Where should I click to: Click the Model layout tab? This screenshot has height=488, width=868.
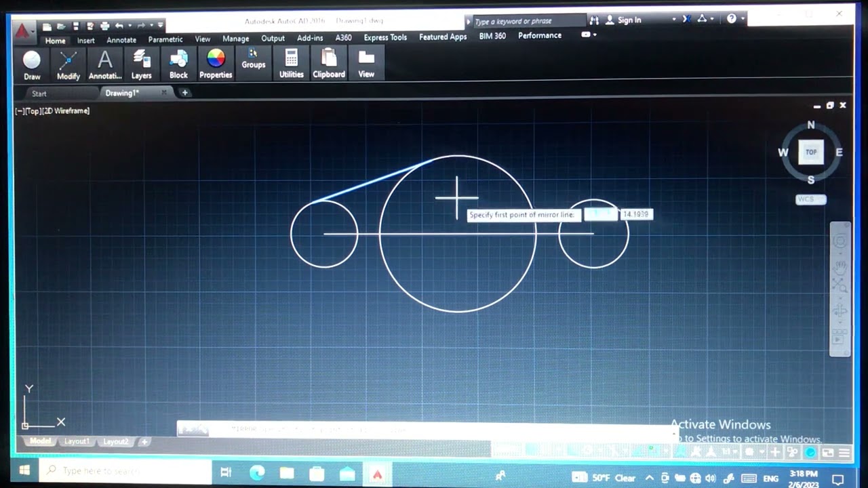[40, 441]
